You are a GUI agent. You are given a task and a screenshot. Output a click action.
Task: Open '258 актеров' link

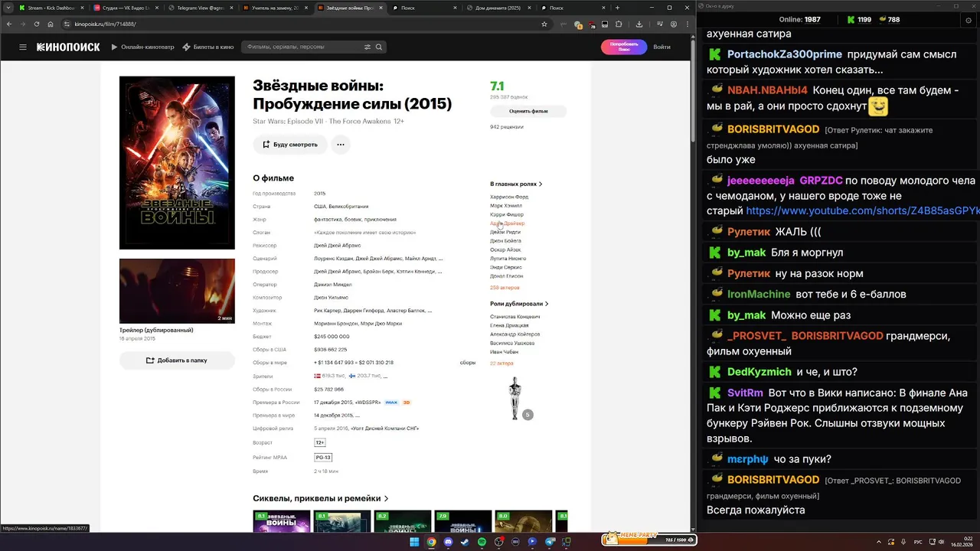[505, 288]
